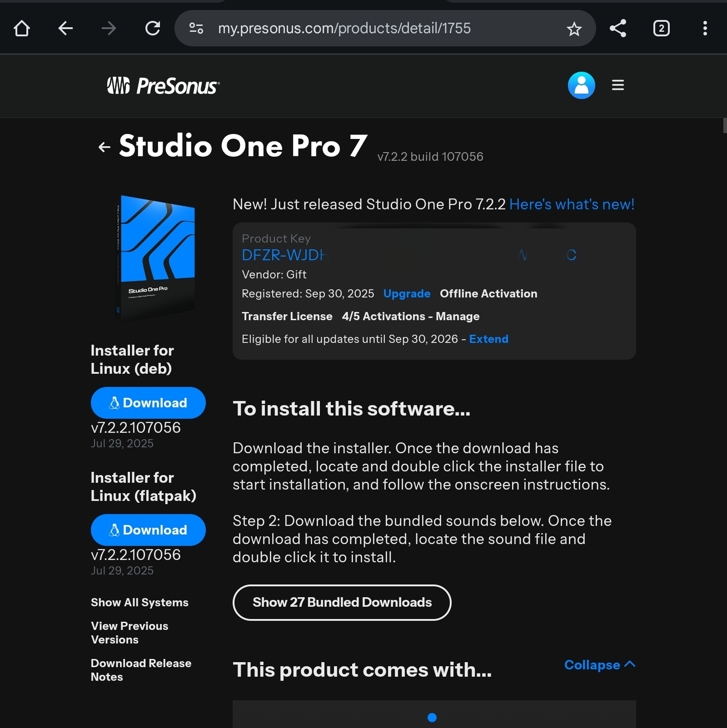Open the user account avatar icon
This screenshot has width=727, height=728.
[x=581, y=85]
